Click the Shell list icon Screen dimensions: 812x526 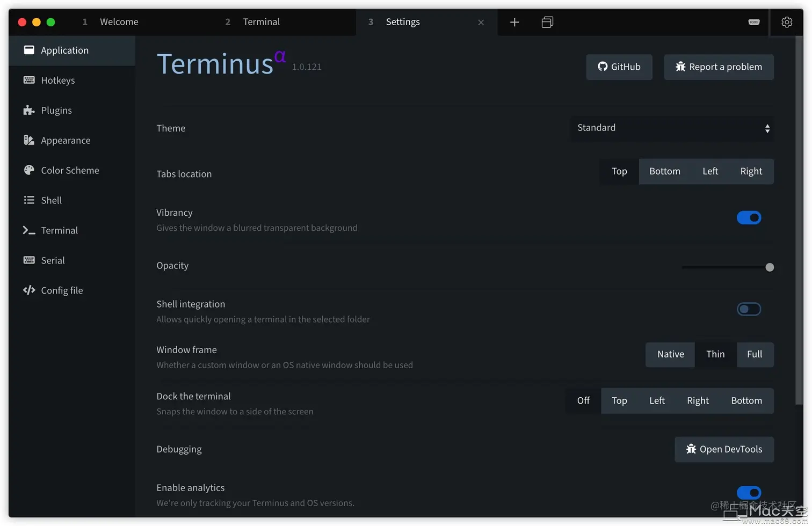[29, 200]
